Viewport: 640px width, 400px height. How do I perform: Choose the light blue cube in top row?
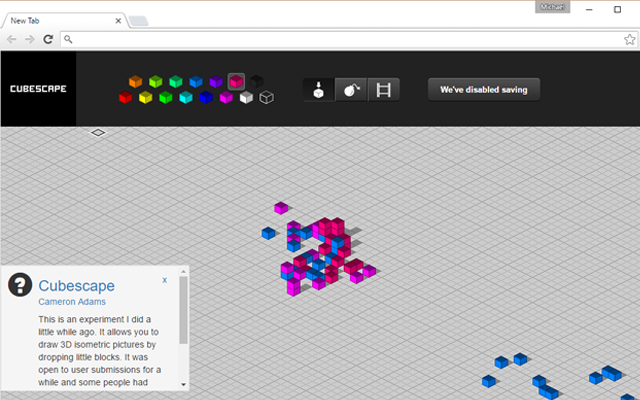pos(196,81)
